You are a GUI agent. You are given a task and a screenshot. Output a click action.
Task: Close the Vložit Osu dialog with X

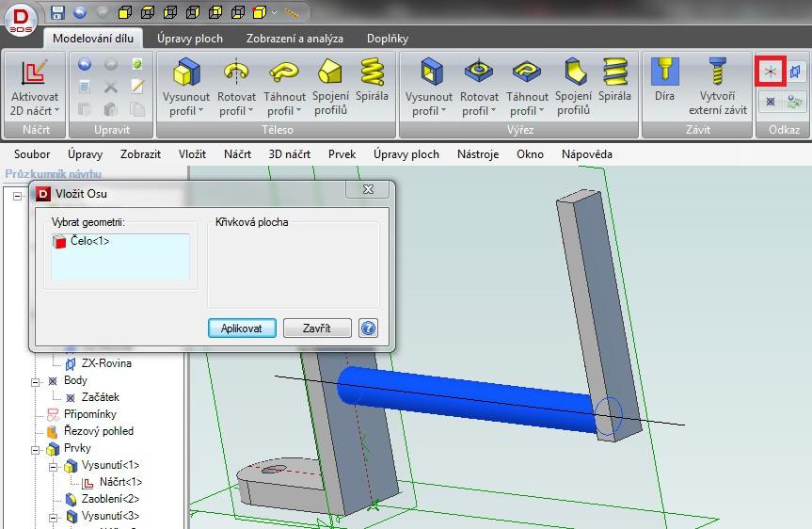tap(368, 189)
